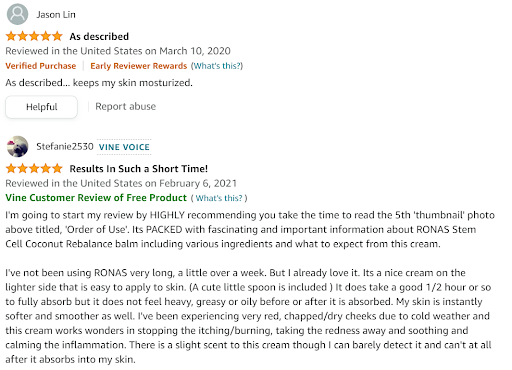Image resolution: width=512 pixels, height=370 pixels.
Task: Open Stefanie2530's profile picture
Action: pos(17,146)
